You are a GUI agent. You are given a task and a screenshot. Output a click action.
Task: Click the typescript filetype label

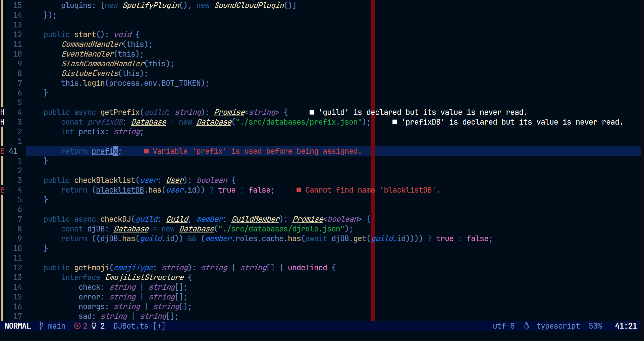tap(558, 326)
